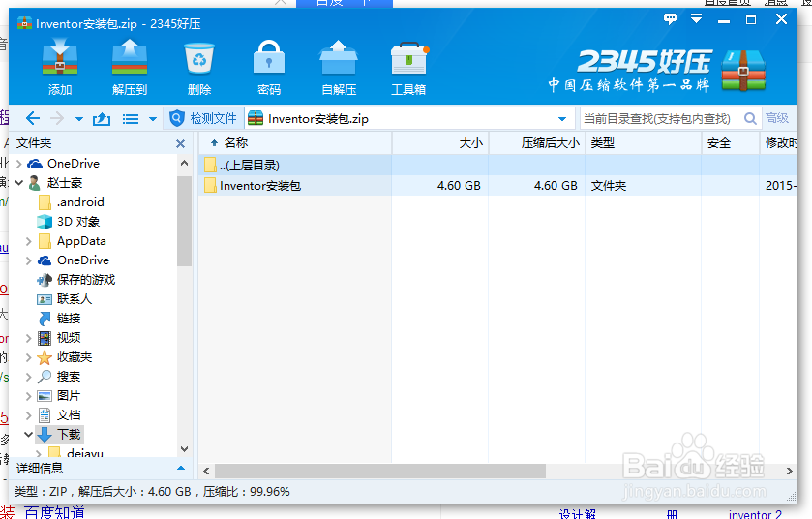Click the forward arrow navigation button
This screenshot has width=812, height=519.
tap(57, 118)
